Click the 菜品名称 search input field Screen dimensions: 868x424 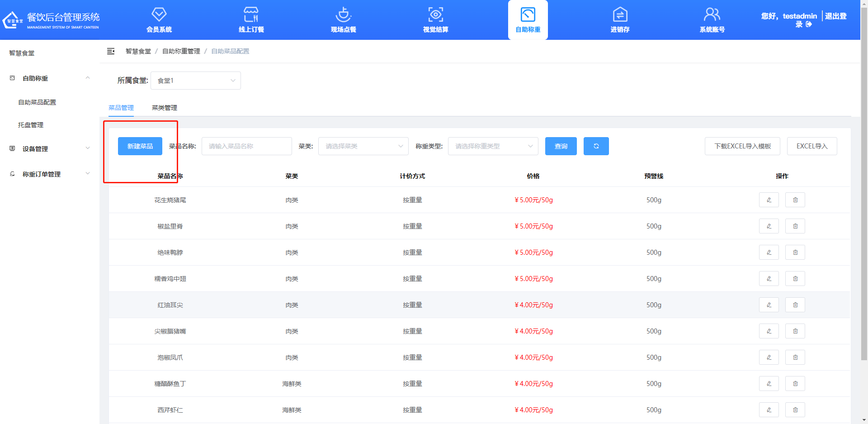tap(246, 146)
